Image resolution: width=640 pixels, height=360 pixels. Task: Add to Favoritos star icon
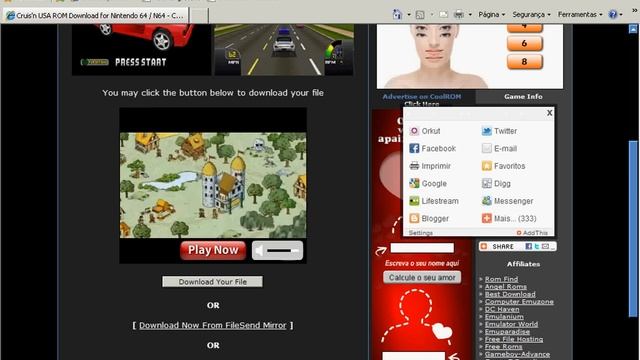click(487, 166)
